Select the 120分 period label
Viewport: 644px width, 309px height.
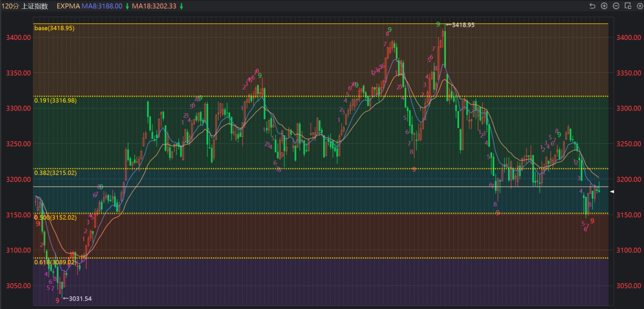point(10,6)
